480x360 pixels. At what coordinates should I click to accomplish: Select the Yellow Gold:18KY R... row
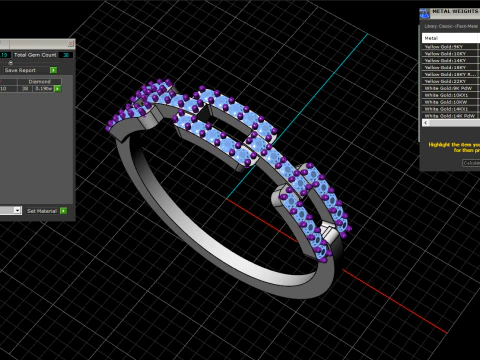pyautogui.click(x=451, y=74)
